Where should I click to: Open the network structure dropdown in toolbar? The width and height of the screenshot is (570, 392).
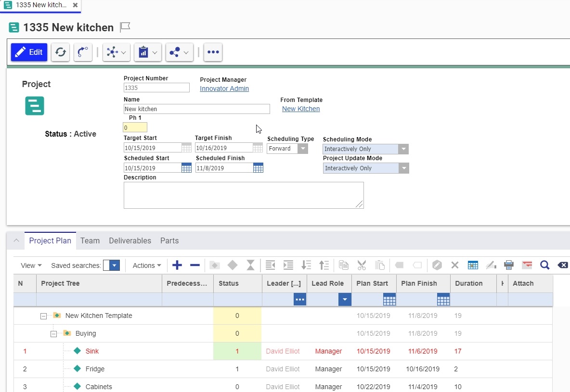pos(117,52)
